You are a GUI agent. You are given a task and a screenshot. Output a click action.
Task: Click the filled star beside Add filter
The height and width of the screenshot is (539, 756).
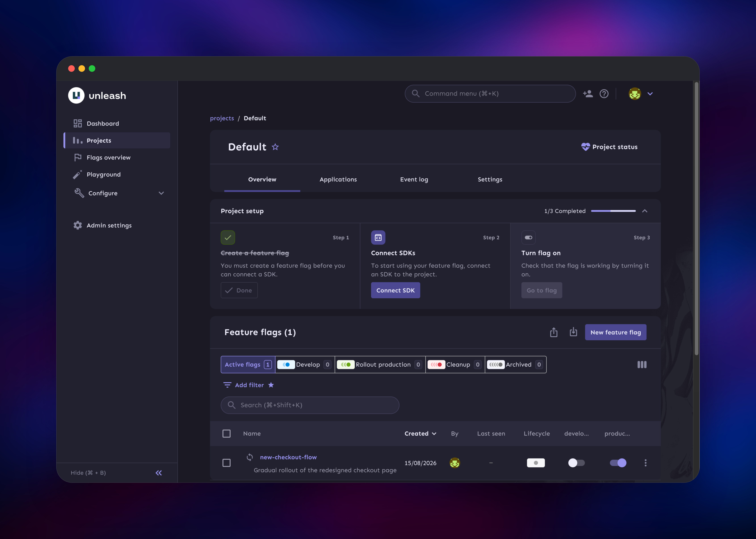tap(271, 385)
